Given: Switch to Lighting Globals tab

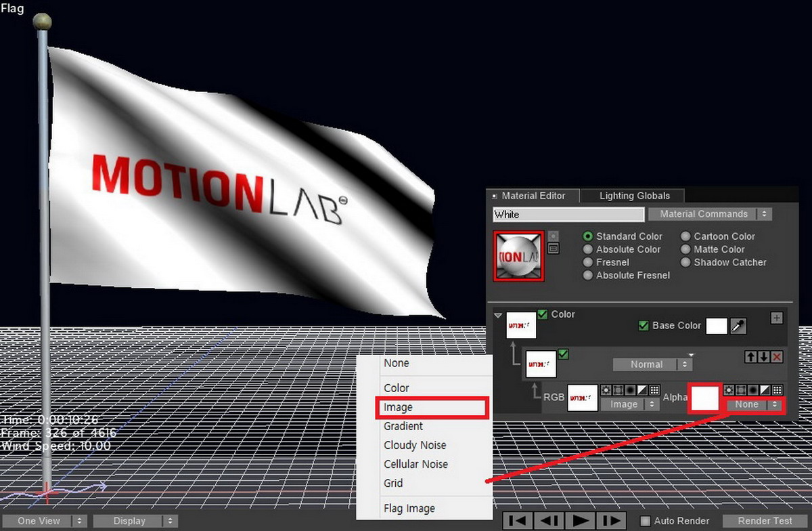Looking at the screenshot, I should [x=635, y=196].
